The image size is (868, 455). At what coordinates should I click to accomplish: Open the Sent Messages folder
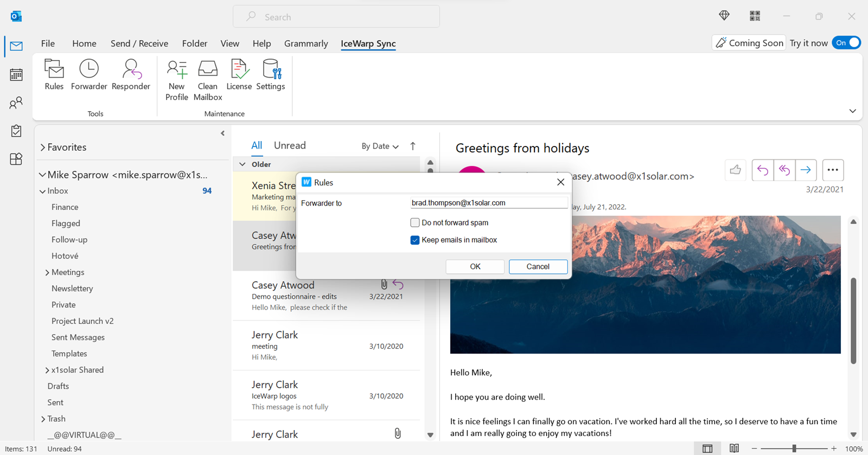coord(78,337)
